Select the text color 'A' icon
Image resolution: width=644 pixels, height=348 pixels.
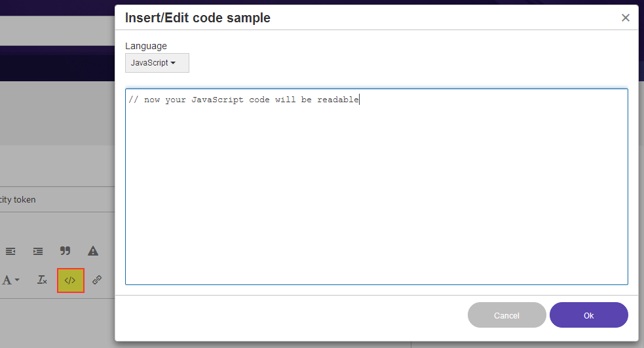pos(7,280)
